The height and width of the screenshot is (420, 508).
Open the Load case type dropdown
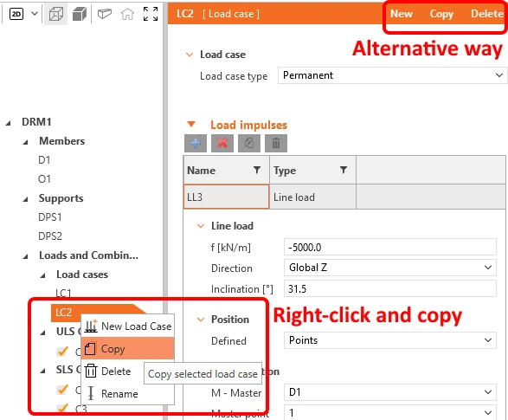(392, 75)
